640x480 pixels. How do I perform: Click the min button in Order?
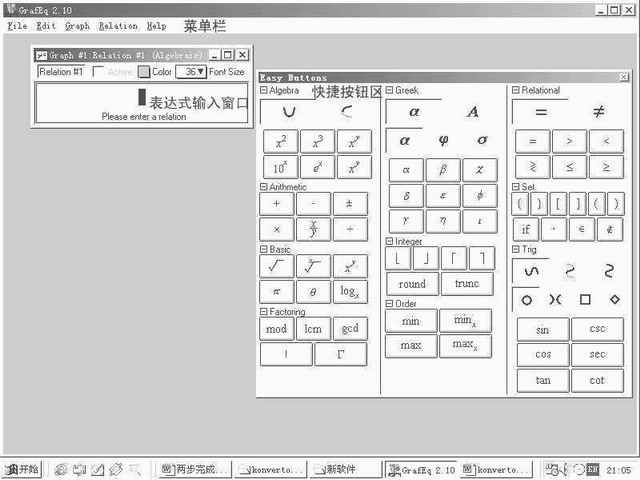pos(411,321)
